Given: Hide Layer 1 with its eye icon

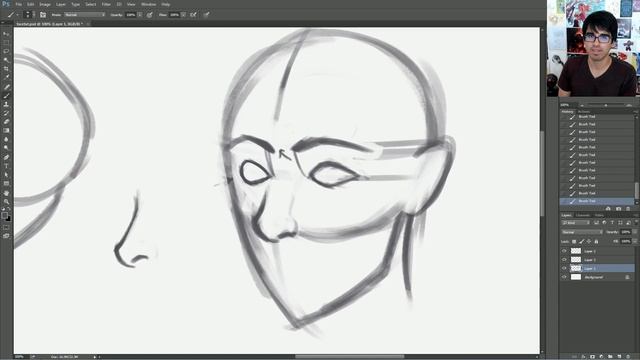Looking at the screenshot, I should tap(564, 268).
